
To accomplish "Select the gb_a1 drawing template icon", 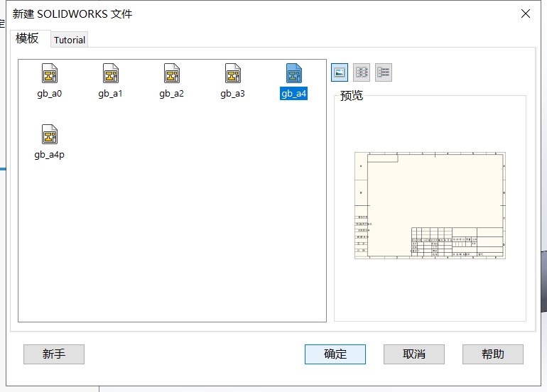I will [111, 73].
